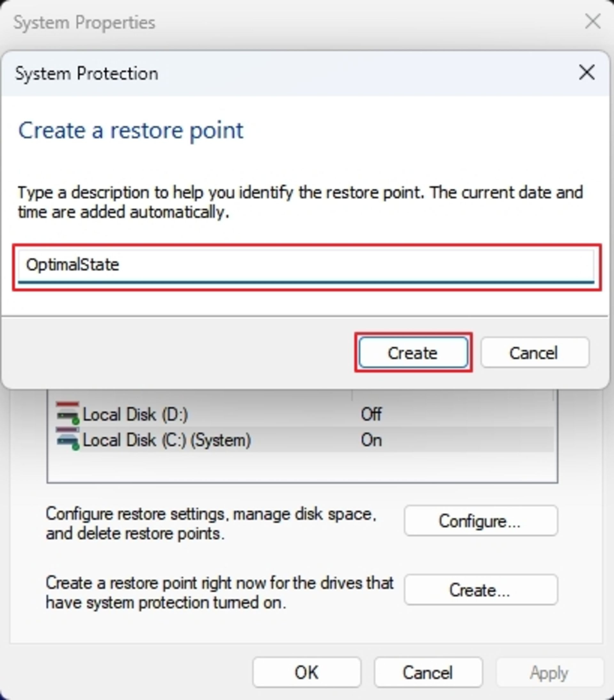Close the System Protection dialog
Viewport: 614px width, 700px height.
coord(586,73)
